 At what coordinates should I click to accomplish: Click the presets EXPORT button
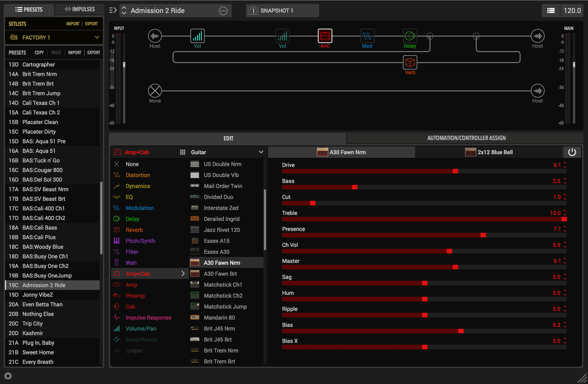(94, 53)
